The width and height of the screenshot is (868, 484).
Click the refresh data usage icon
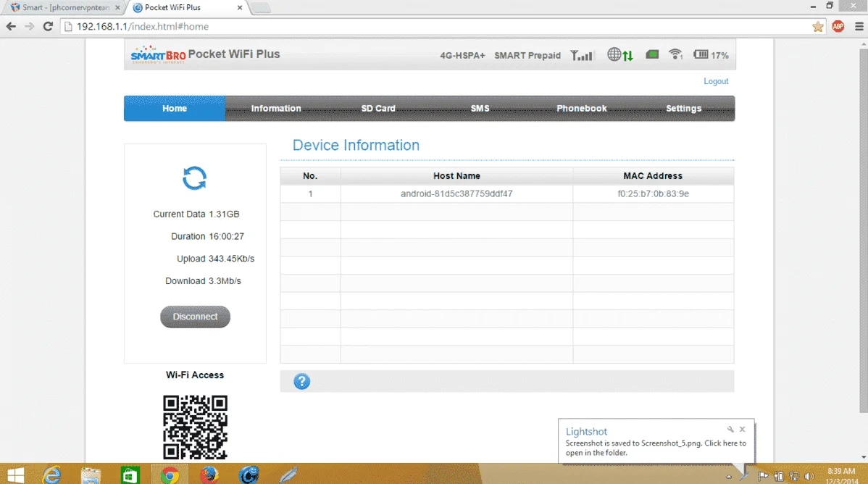pos(194,178)
